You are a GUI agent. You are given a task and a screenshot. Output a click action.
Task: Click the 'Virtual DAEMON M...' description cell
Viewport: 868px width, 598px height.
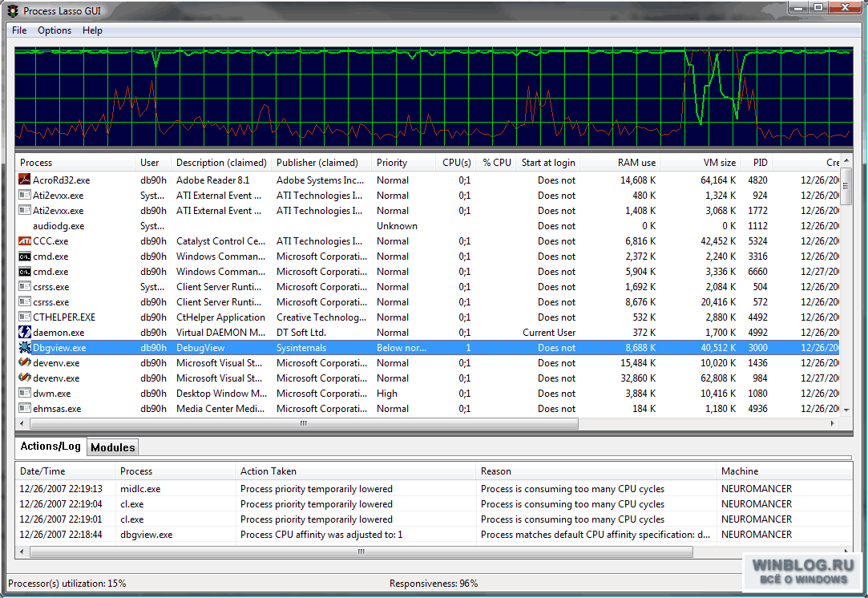(221, 332)
